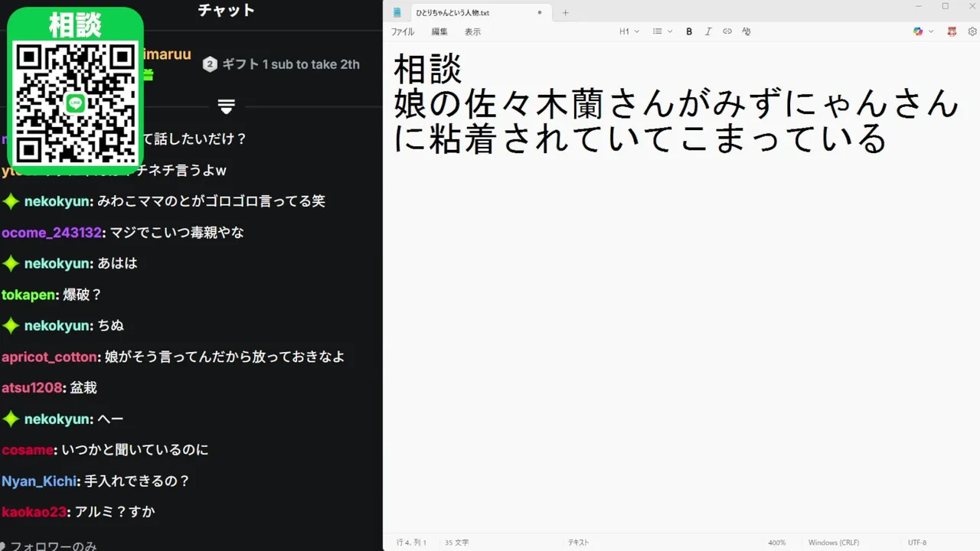Click the 娘がそう言ってんだから放っておきなよ chat message
Screen dimensions: 980x551
[225, 357]
